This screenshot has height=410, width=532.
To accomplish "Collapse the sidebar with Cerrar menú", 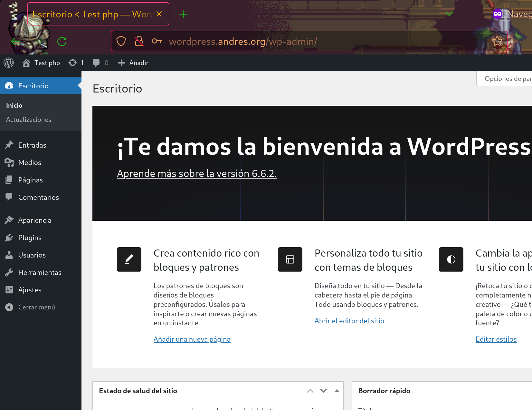I will [x=41, y=307].
